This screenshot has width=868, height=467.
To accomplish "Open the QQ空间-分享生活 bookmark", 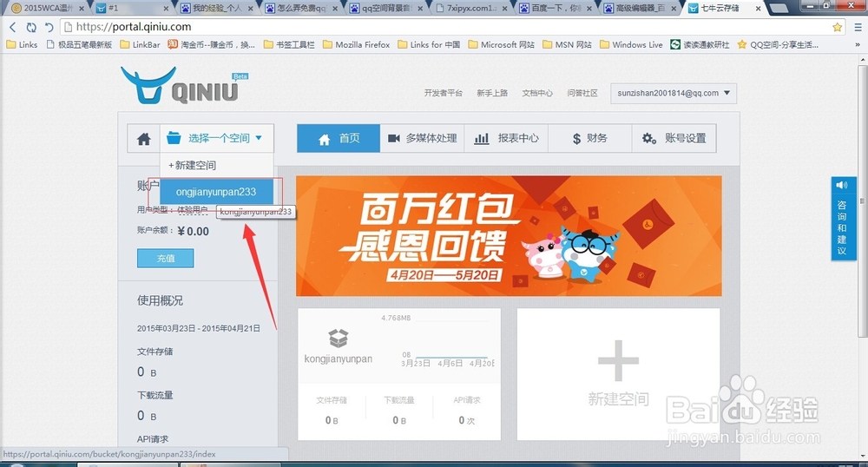I will [x=778, y=45].
